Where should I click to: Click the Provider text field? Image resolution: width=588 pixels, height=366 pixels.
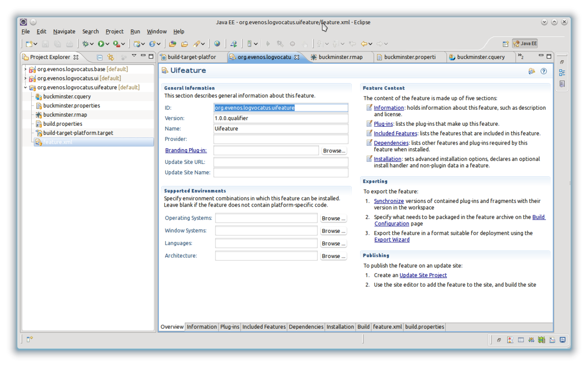pyautogui.click(x=281, y=139)
